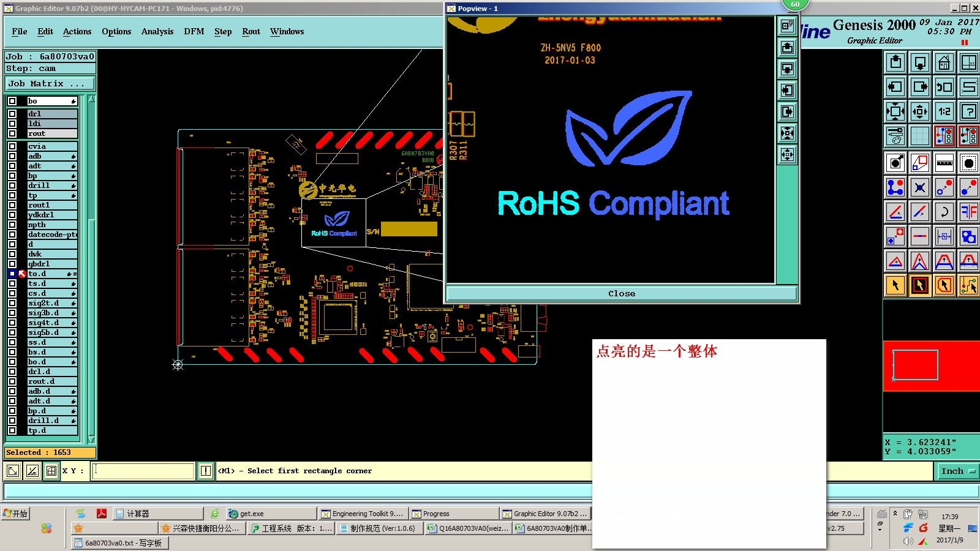Click the layer drl color bar
The height and width of the screenshot is (551, 980).
(x=53, y=114)
